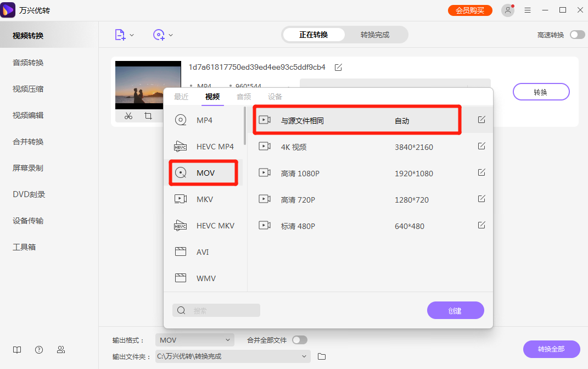Image resolution: width=588 pixels, height=369 pixels.
Task: Toggle 合并全部文件 merge all files
Action: pos(300,340)
